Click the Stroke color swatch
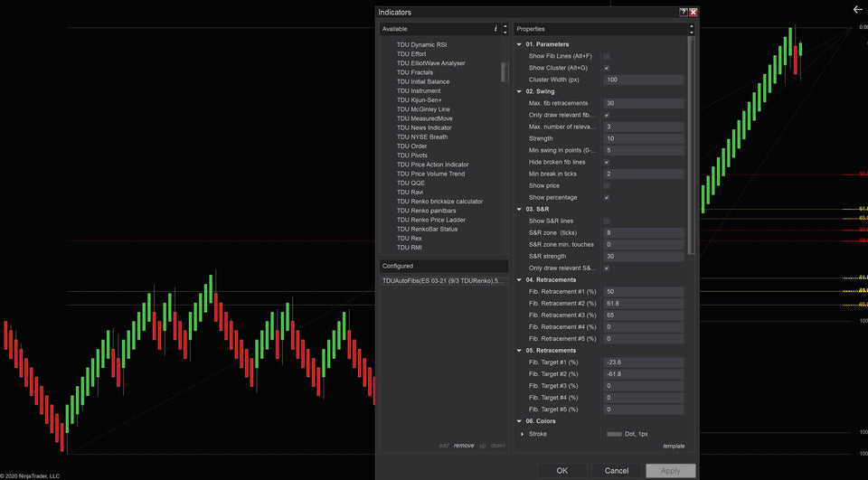 [x=614, y=434]
